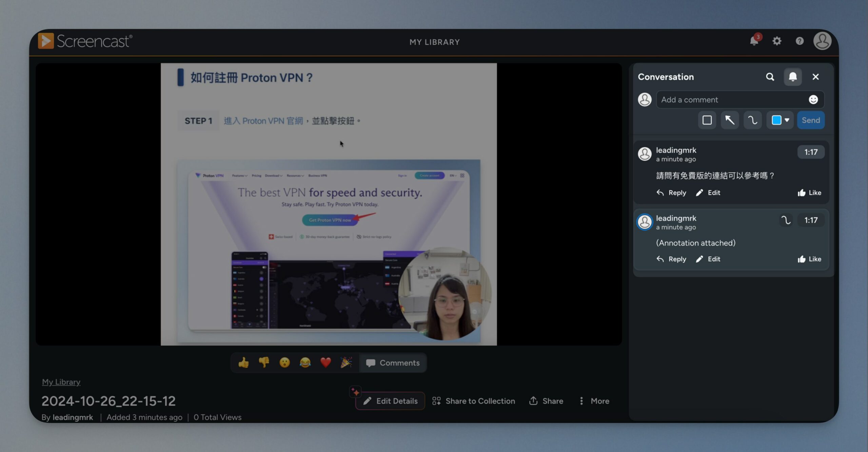868x452 pixels.
Task: Edit the Annotation attached comment
Action: (708, 259)
